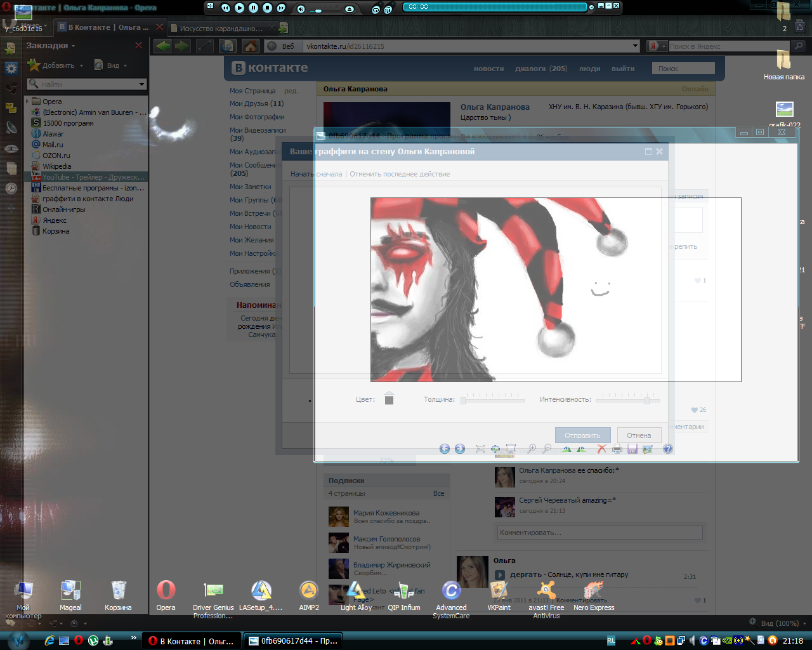Show next image in photo viewer toolbar
812x650 pixels.
(460, 449)
